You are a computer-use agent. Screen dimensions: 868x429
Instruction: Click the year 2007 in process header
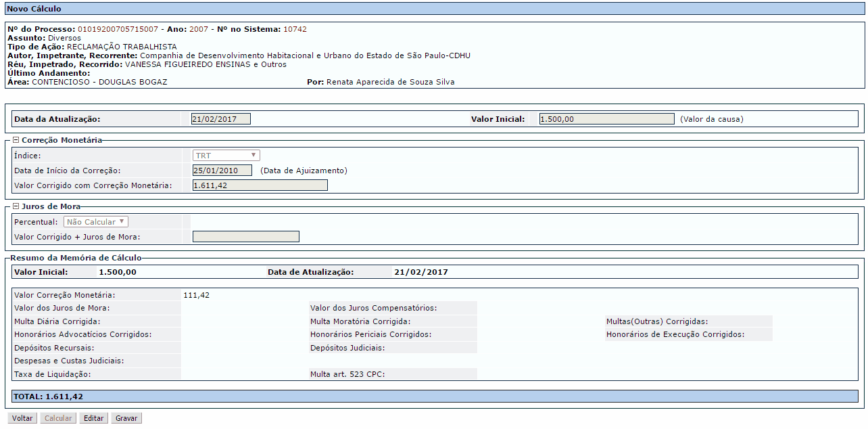point(199,30)
